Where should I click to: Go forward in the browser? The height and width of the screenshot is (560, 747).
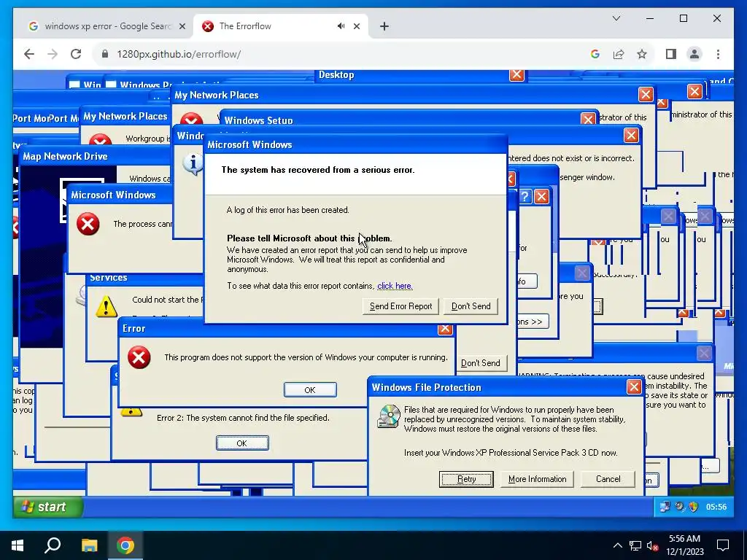click(x=53, y=54)
